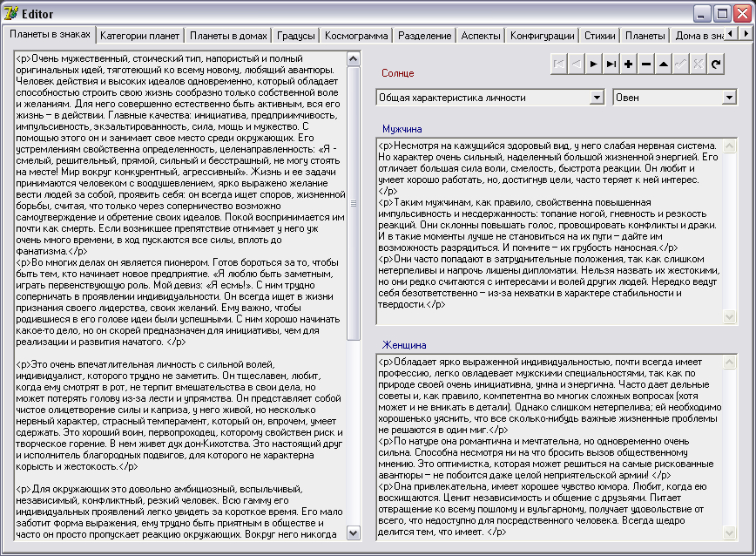This screenshot has width=756, height=556.
Task: Jump to last record in navigator
Action: (611, 64)
